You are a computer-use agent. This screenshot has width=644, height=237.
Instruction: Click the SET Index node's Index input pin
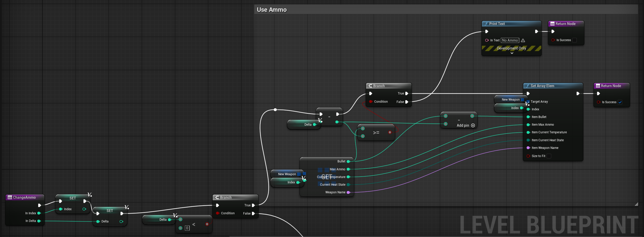pyautogui.click(x=61, y=209)
